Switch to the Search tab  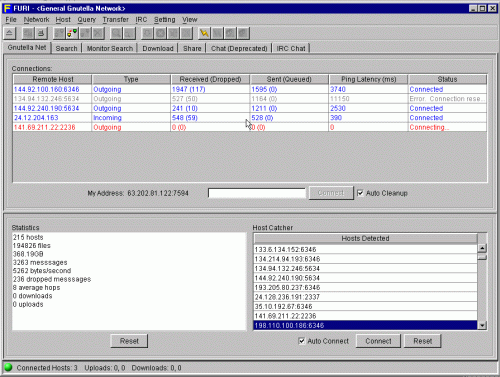[x=66, y=48]
